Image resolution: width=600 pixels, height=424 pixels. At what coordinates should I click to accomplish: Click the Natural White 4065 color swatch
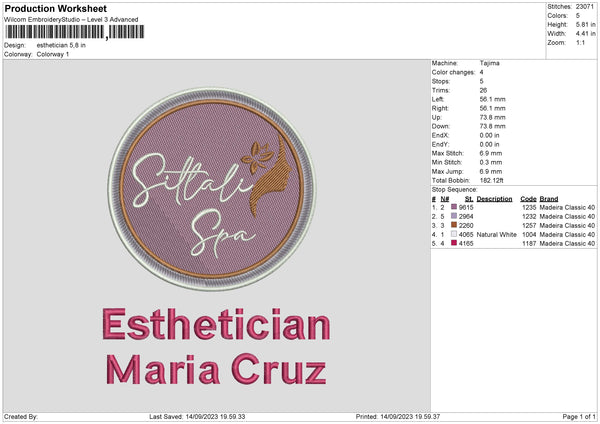(x=454, y=234)
